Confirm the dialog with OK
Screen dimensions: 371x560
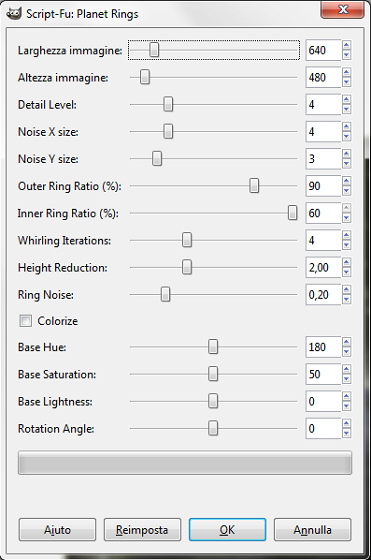pyautogui.click(x=227, y=530)
